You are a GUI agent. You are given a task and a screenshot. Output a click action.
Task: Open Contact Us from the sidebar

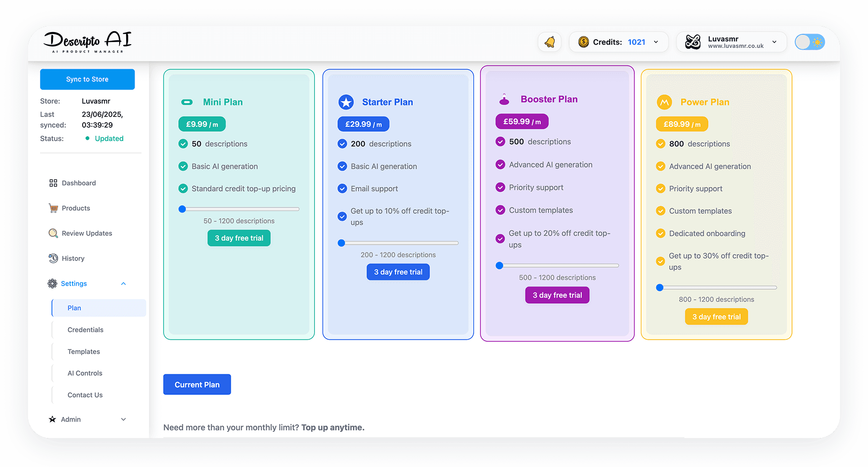point(84,395)
